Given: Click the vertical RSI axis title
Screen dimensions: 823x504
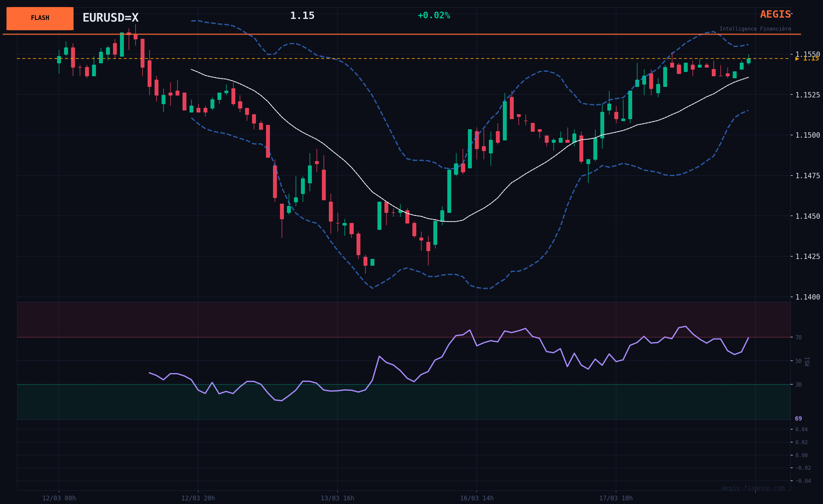Looking at the screenshot, I should (x=807, y=361).
